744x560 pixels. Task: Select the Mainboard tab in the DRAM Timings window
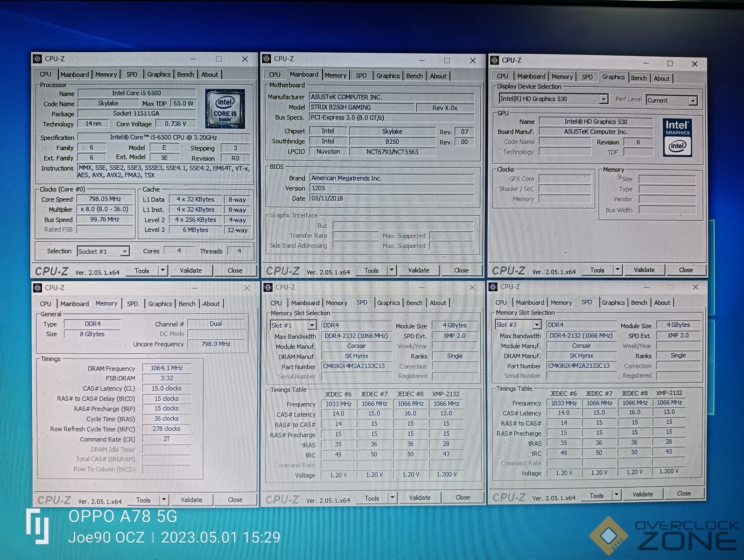point(75,304)
